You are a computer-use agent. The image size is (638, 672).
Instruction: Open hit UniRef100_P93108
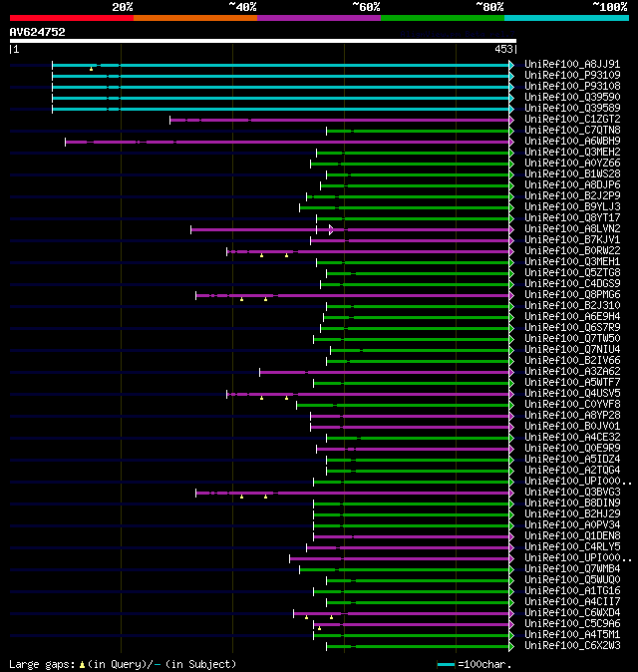point(572,86)
